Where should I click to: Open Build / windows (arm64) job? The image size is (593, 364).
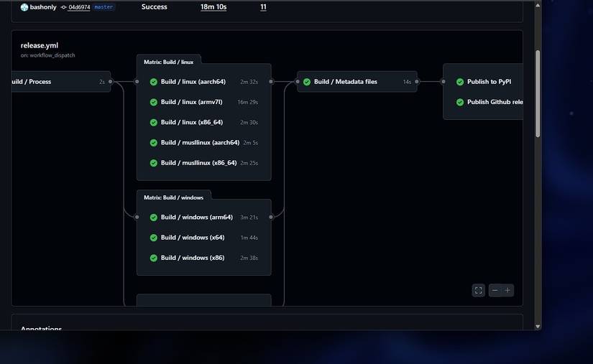pos(204,217)
